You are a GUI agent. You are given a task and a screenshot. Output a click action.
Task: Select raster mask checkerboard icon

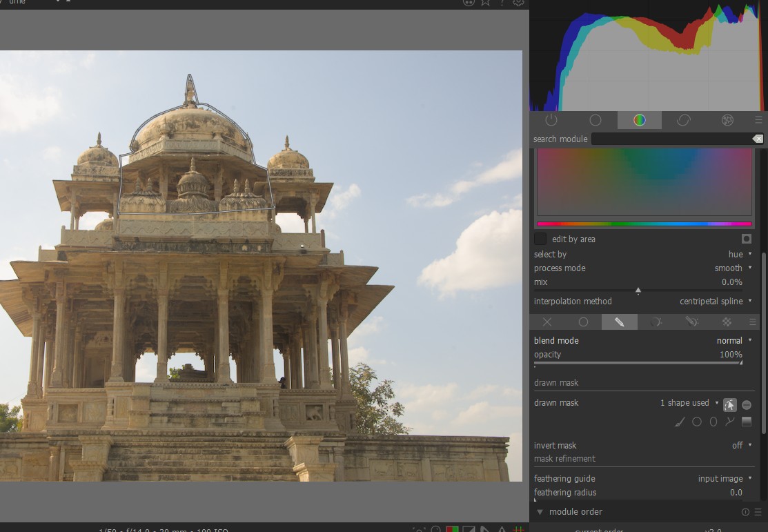pos(727,322)
